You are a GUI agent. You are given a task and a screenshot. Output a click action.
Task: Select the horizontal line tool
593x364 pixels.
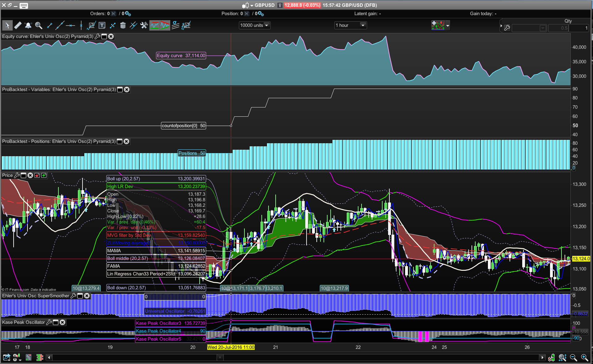[70, 25]
